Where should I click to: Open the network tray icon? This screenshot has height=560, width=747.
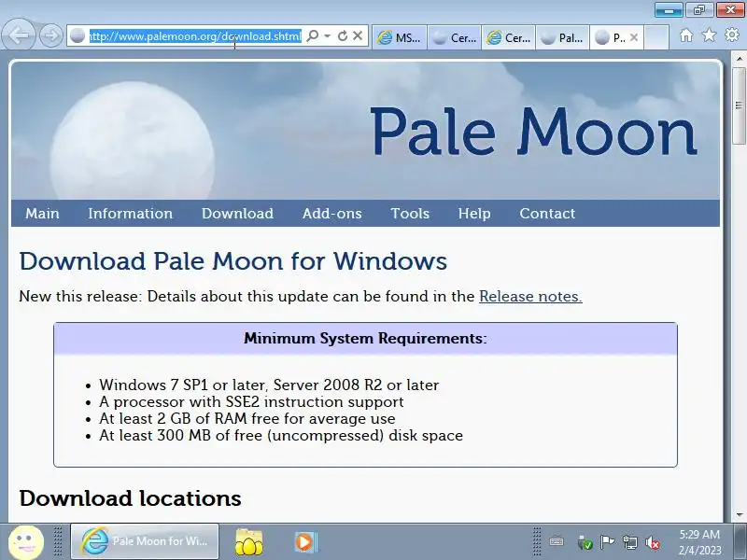[629, 542]
